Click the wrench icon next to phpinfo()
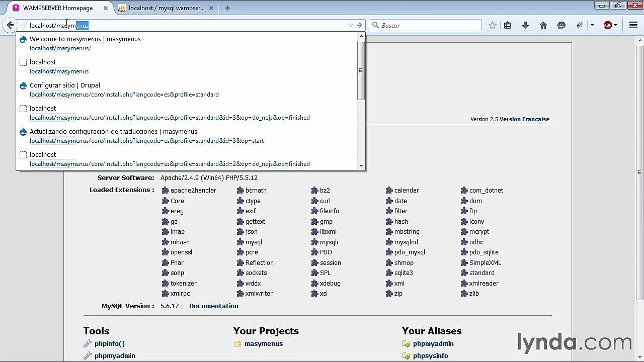Image resolution: width=644 pixels, height=362 pixels. point(87,344)
